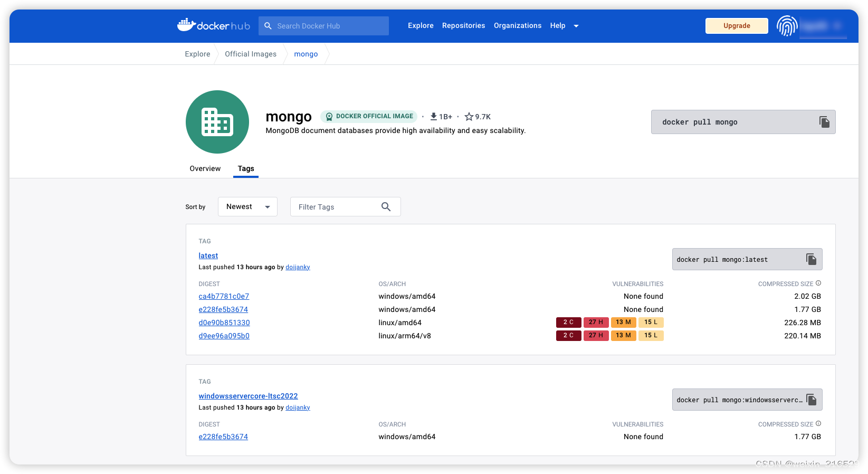The image size is (868, 474).
Task: Open the fingerprint user avatar menu
Action: (787, 26)
